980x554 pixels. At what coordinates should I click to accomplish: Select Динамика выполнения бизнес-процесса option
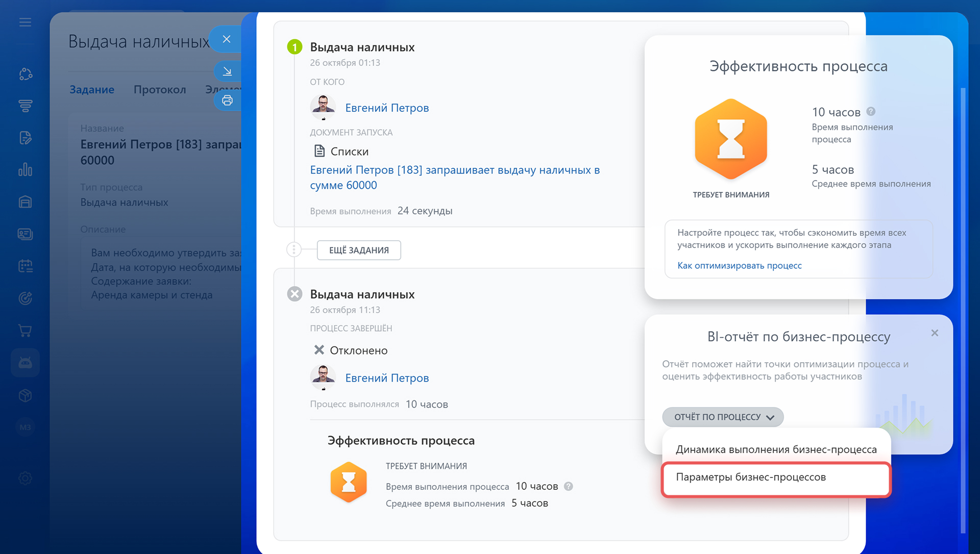click(x=775, y=449)
